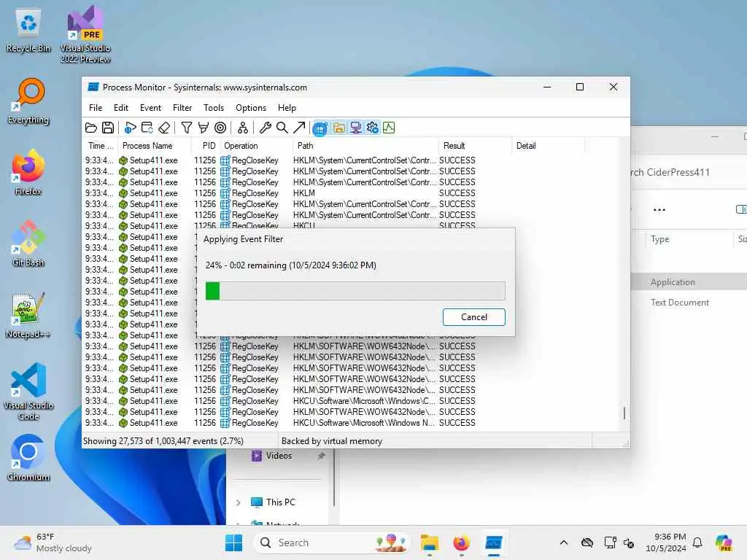
Task: Click the Clear display eraser icon
Action: [x=164, y=128]
